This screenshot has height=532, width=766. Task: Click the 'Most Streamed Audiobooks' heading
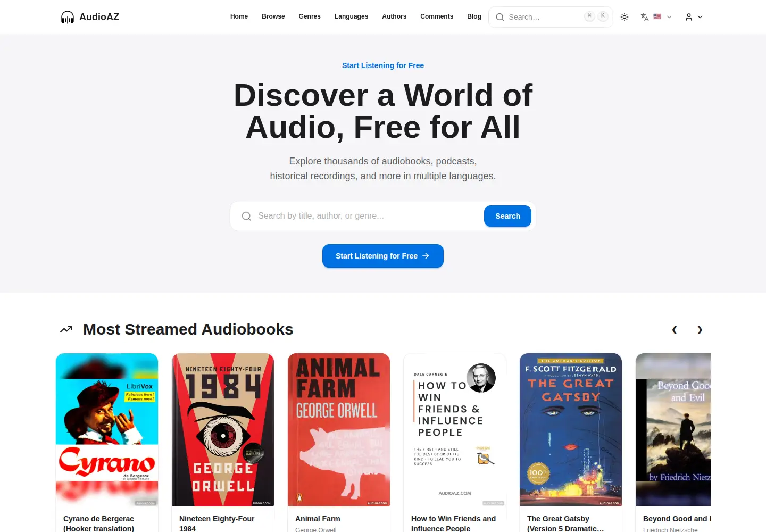(x=188, y=329)
